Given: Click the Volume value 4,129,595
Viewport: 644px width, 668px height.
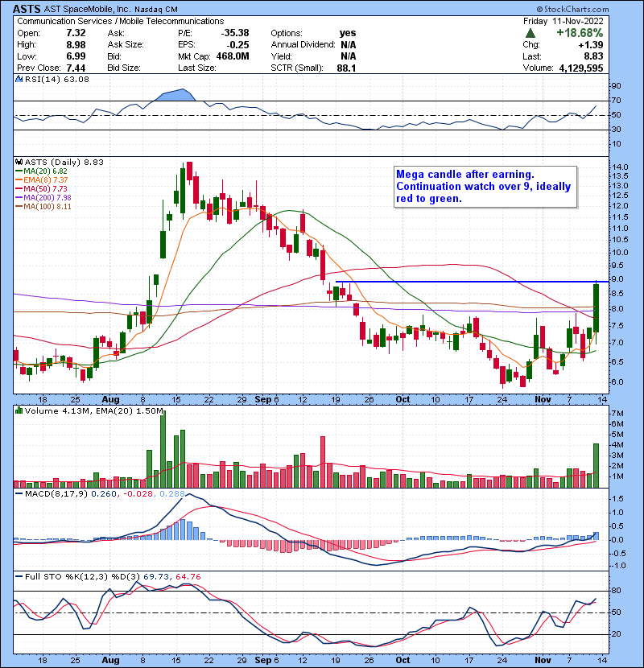Looking at the screenshot, I should [581, 68].
